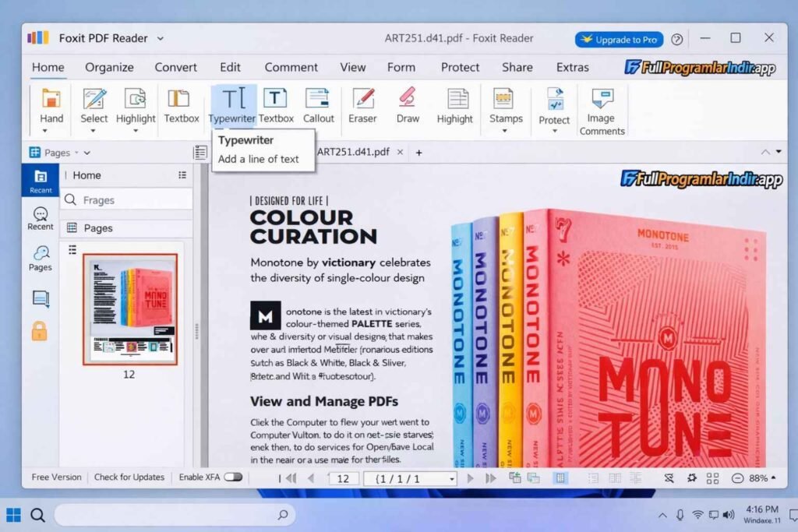
Task: Expand the Foxit PDF Reader title menu
Action: (161, 37)
